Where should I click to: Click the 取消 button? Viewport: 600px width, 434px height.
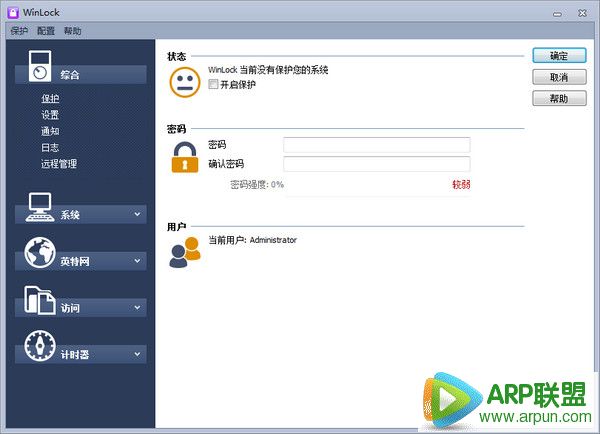559,77
